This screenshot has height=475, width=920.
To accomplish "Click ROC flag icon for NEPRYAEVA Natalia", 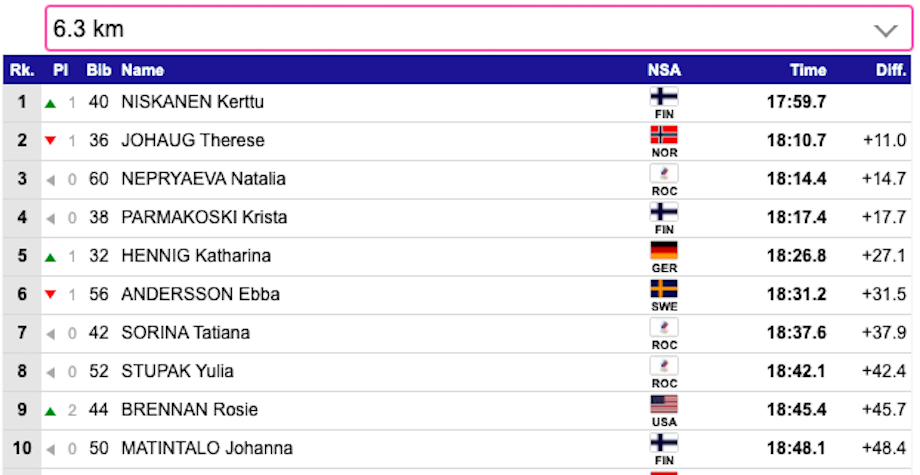I will (x=664, y=174).
